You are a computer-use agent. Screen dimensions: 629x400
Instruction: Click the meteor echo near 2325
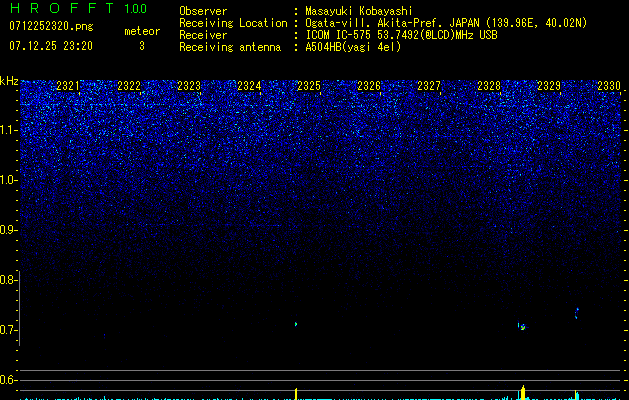[296, 324]
